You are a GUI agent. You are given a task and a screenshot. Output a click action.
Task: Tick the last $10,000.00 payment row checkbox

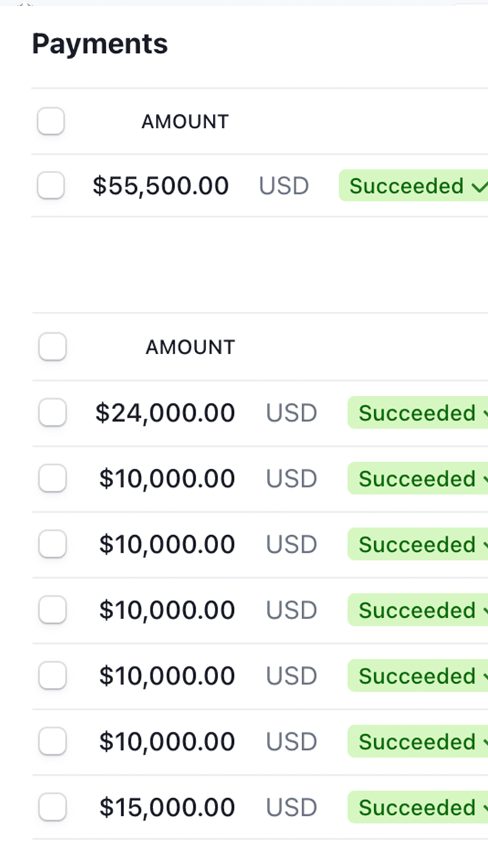[x=52, y=742]
